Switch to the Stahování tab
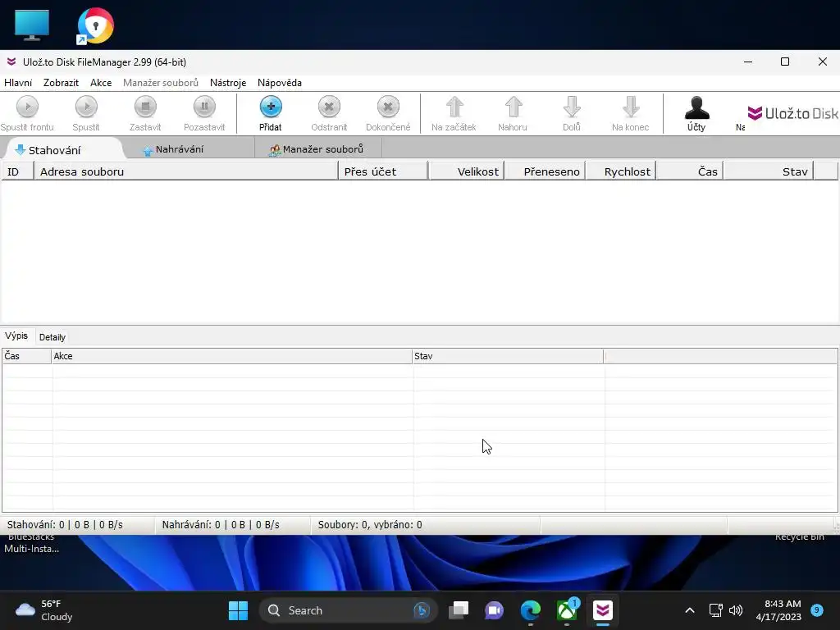 62,149
